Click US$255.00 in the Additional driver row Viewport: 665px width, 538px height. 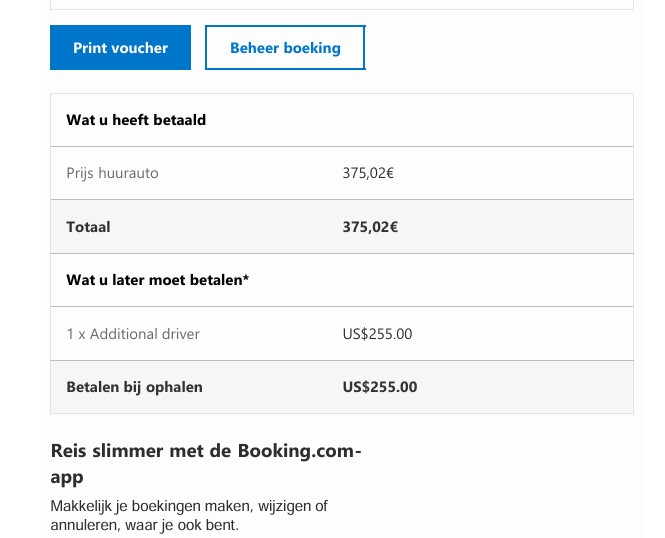click(x=377, y=334)
